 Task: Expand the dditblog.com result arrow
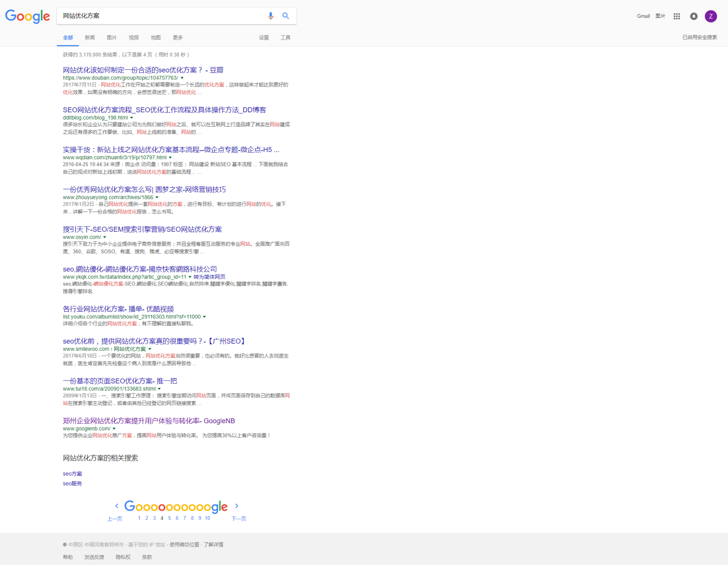point(132,118)
